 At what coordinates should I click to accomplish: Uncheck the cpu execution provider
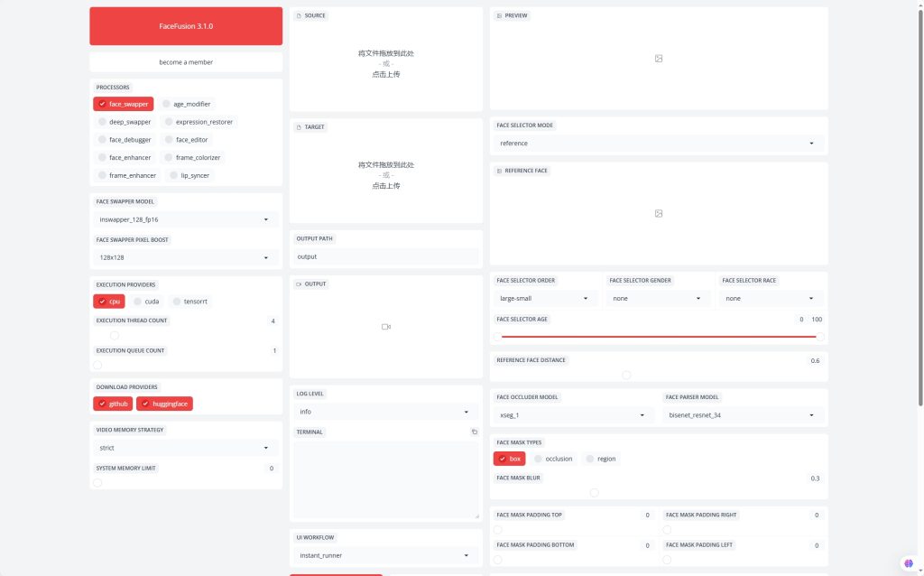click(109, 302)
